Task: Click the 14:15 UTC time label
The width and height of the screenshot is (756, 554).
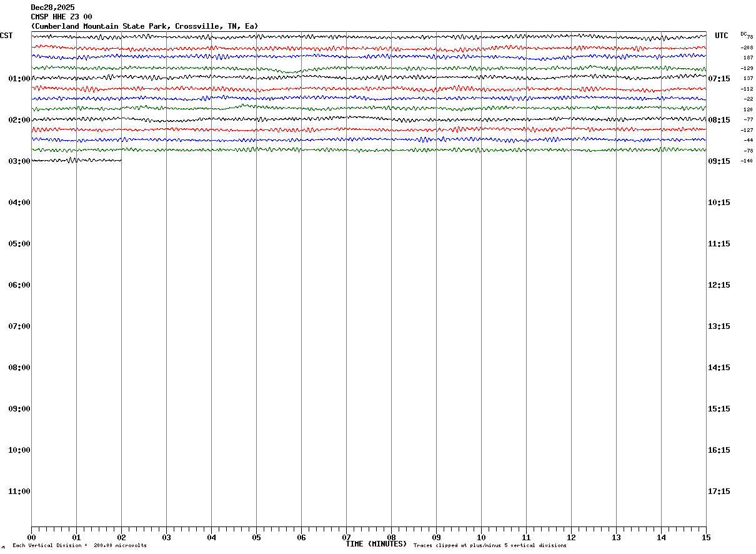Action: click(x=719, y=368)
